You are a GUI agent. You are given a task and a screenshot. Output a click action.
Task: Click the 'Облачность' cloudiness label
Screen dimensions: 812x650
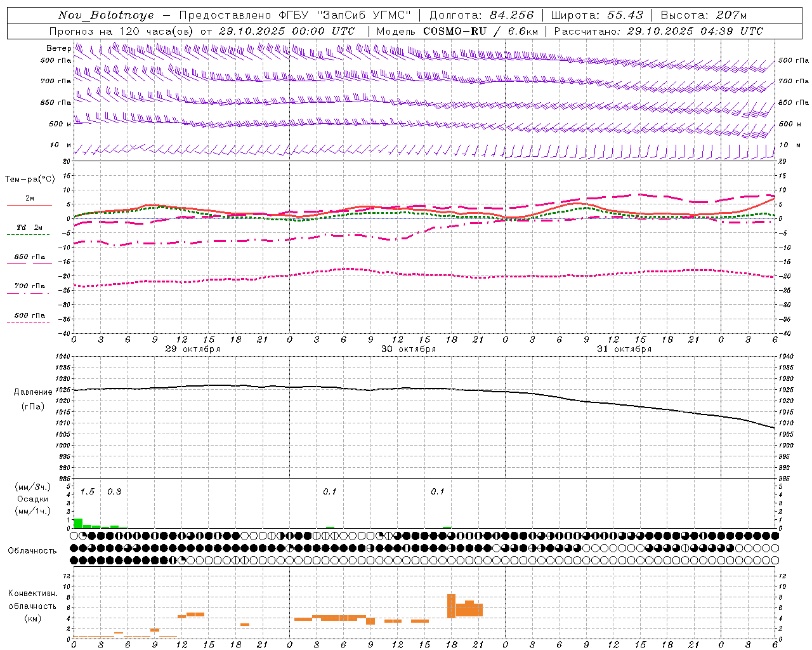coord(32,551)
